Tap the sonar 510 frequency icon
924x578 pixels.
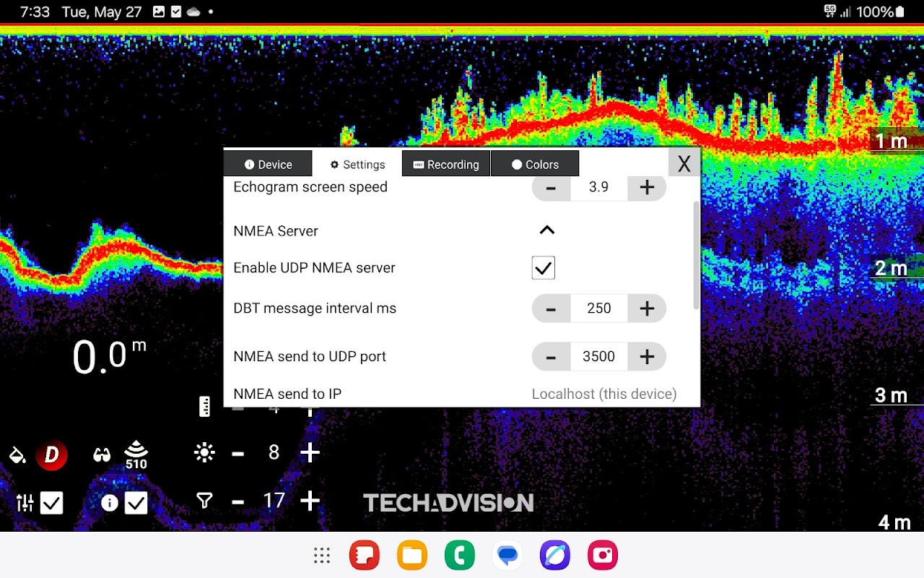136,454
